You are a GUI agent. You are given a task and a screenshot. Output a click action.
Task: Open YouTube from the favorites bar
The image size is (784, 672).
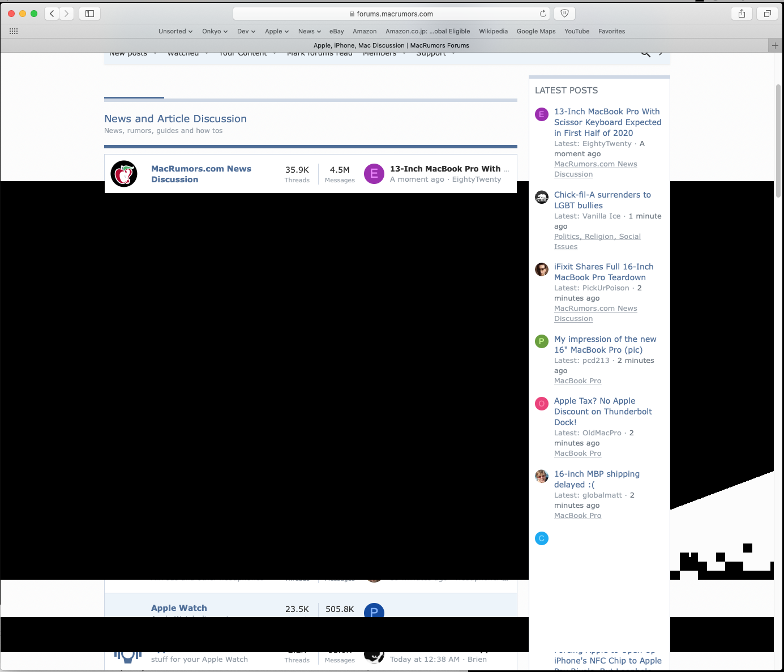576,31
